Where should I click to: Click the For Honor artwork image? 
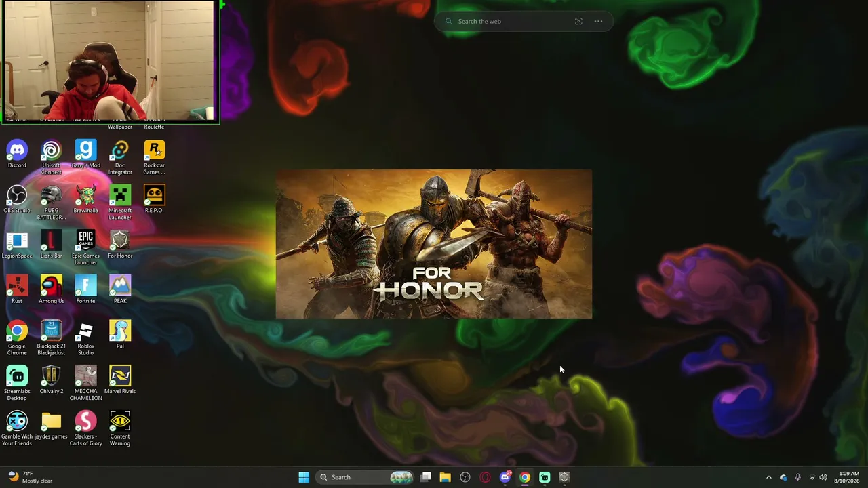click(x=434, y=244)
